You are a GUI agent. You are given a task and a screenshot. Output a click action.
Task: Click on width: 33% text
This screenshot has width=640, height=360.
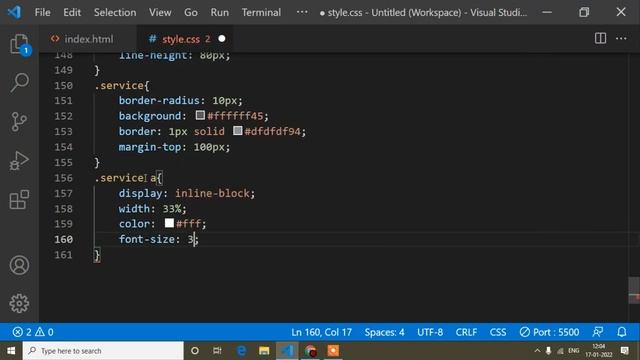[x=152, y=209]
